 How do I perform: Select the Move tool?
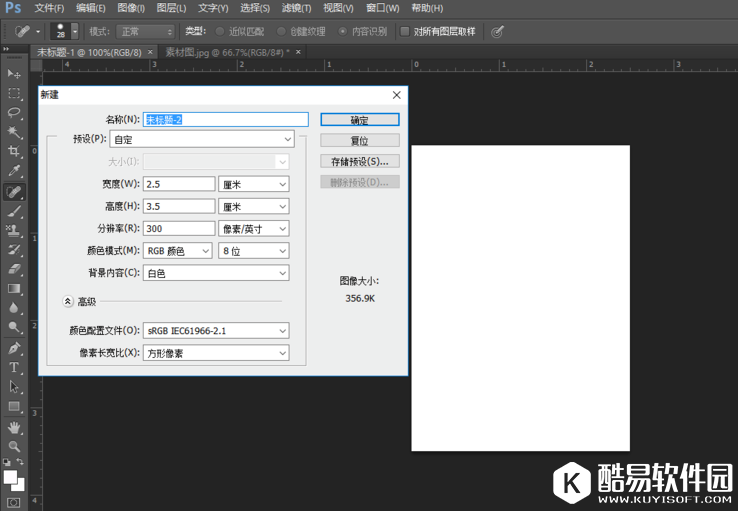point(14,74)
